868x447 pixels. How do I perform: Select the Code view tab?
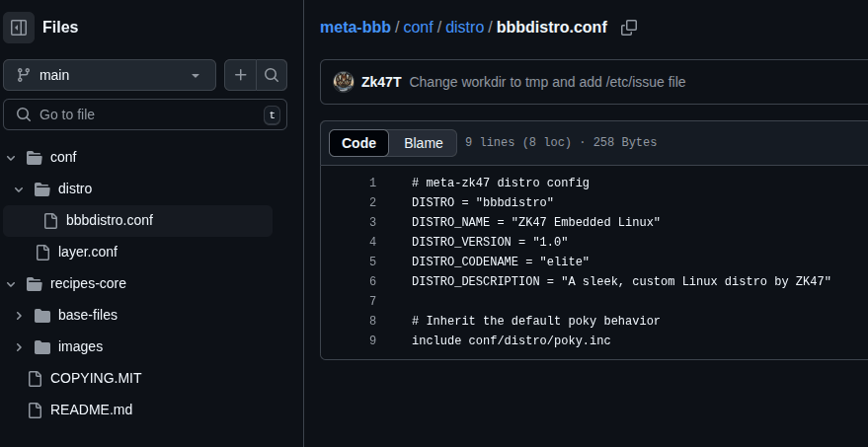(358, 143)
